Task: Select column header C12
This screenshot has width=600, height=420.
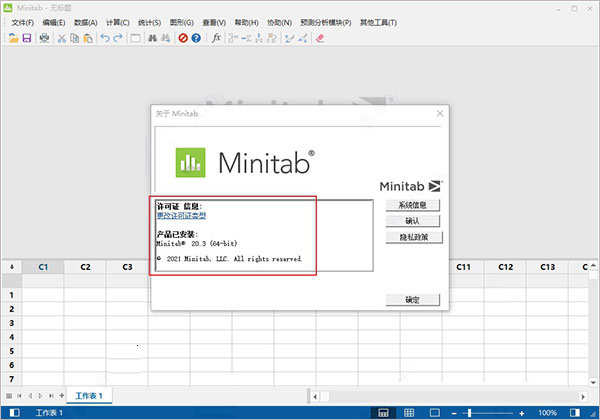Action: 505,267
